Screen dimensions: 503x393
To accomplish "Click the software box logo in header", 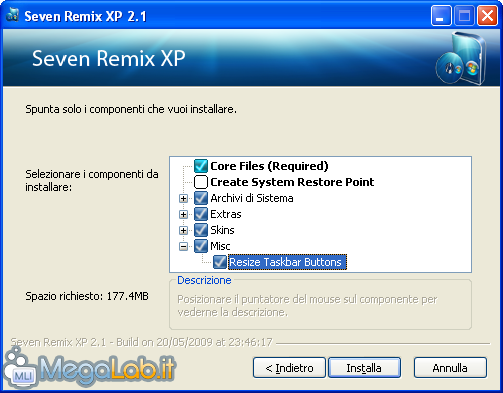I will (461, 59).
